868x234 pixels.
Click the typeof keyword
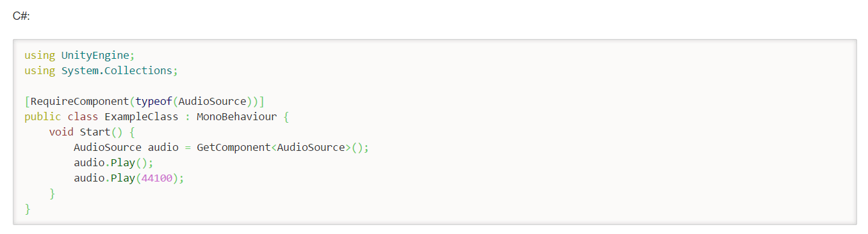click(154, 102)
